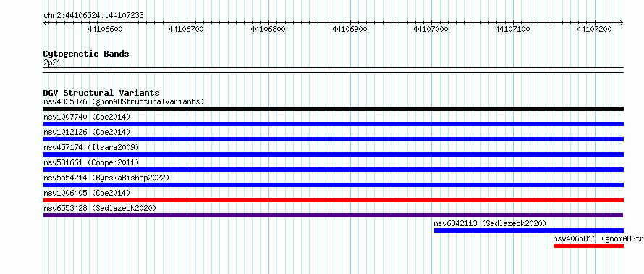Click ruler position 44106900
Image resolution: width=644 pixels, height=274 pixels.
(x=350, y=29)
